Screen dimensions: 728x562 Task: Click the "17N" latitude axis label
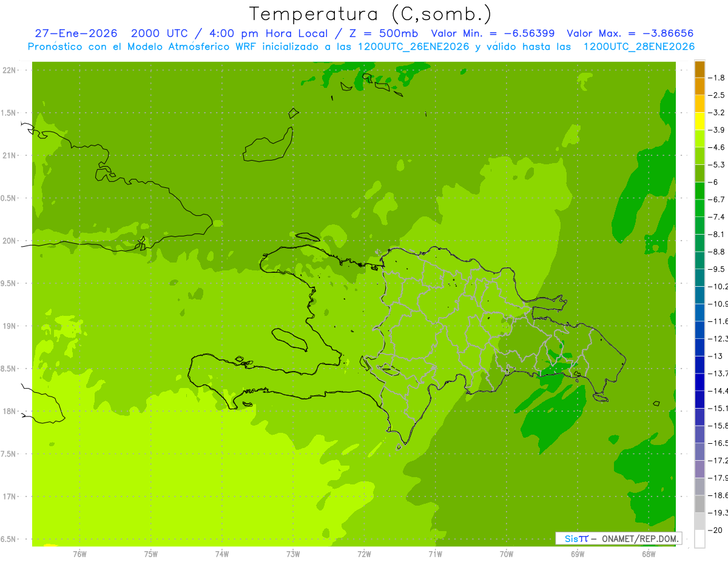tap(8, 496)
